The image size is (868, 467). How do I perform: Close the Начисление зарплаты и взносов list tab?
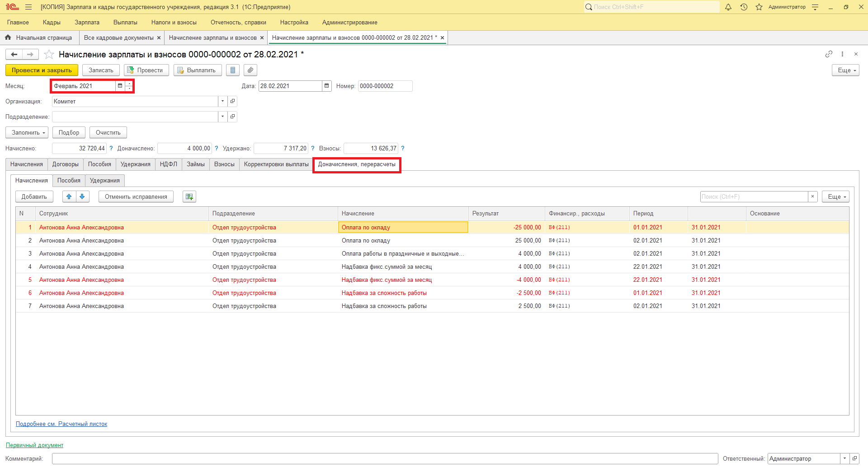262,38
